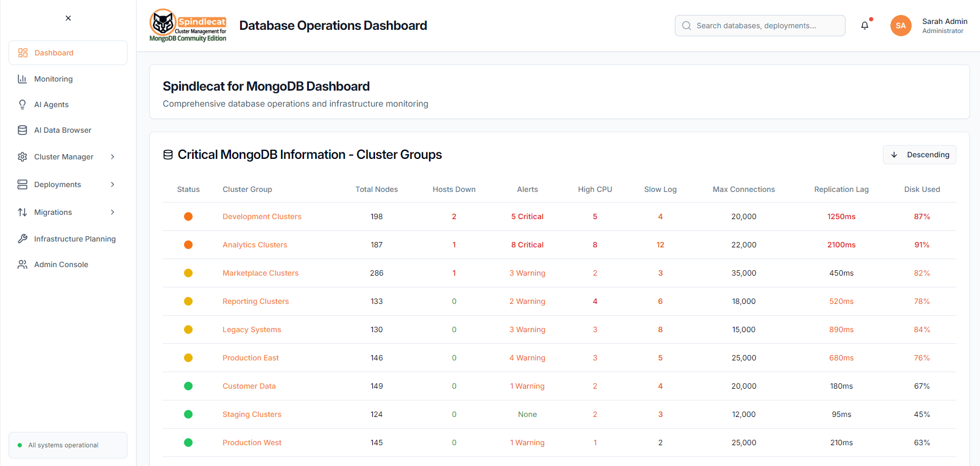Click the search magnifier icon
Viewport: 980px width, 466px height.
(687, 26)
